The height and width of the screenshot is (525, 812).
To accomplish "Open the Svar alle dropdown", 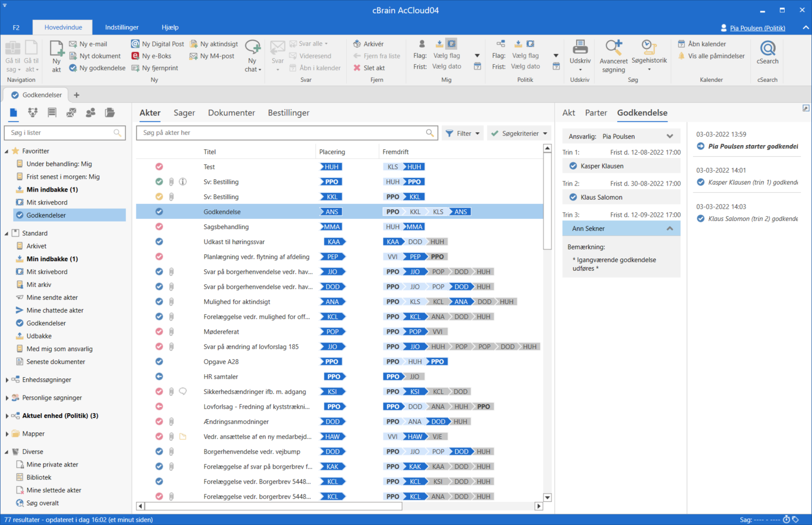I will click(309, 44).
